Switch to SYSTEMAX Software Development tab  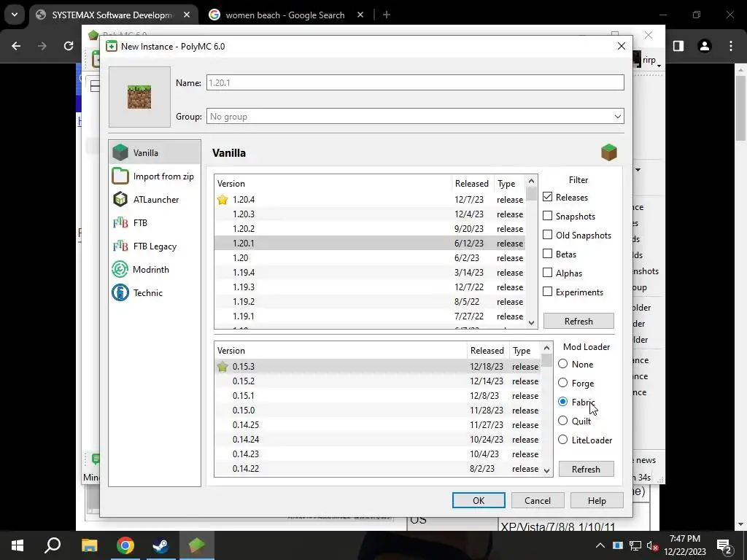click(x=111, y=15)
